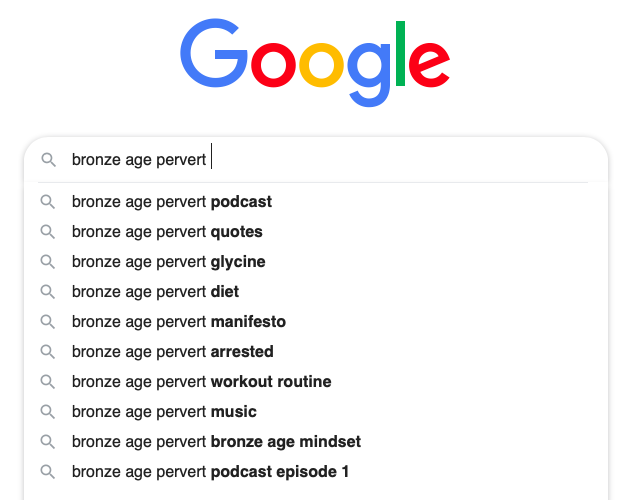
Task: Click search icon beside the 'music' suggestion
Action: point(47,412)
